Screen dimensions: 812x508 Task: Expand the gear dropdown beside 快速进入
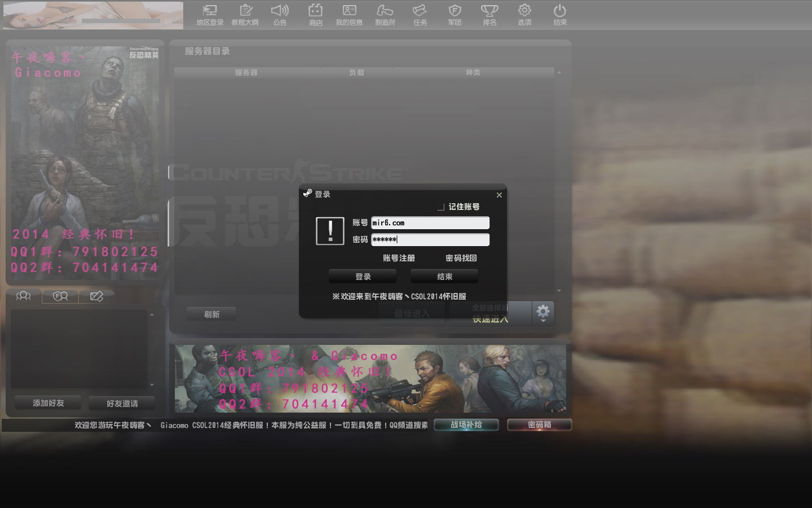point(542,313)
